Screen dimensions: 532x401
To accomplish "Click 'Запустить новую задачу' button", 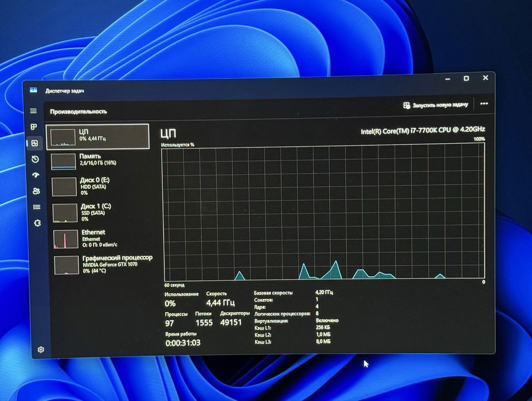I will [x=436, y=105].
